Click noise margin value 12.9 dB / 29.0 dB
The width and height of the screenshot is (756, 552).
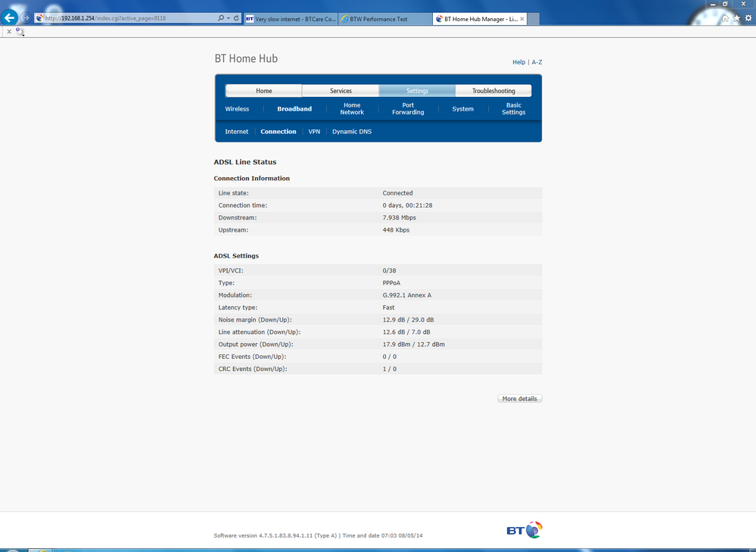(x=408, y=320)
